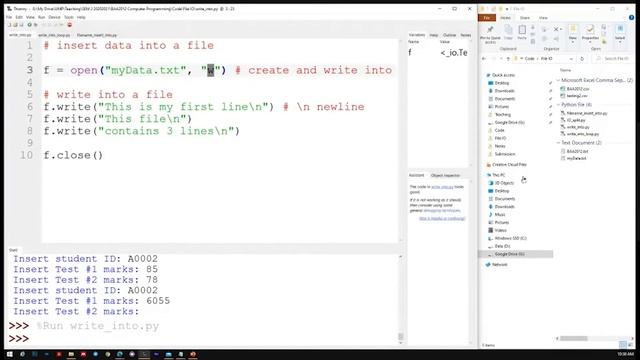Viewport: 640px width, 360px height.
Task: Click the Explorer Back arrow
Action: pyautogui.click(x=484, y=59)
